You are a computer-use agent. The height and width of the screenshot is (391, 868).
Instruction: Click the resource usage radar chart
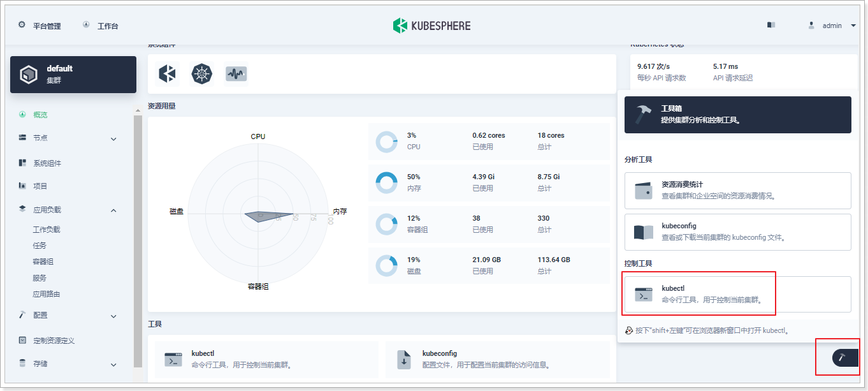[258, 213]
